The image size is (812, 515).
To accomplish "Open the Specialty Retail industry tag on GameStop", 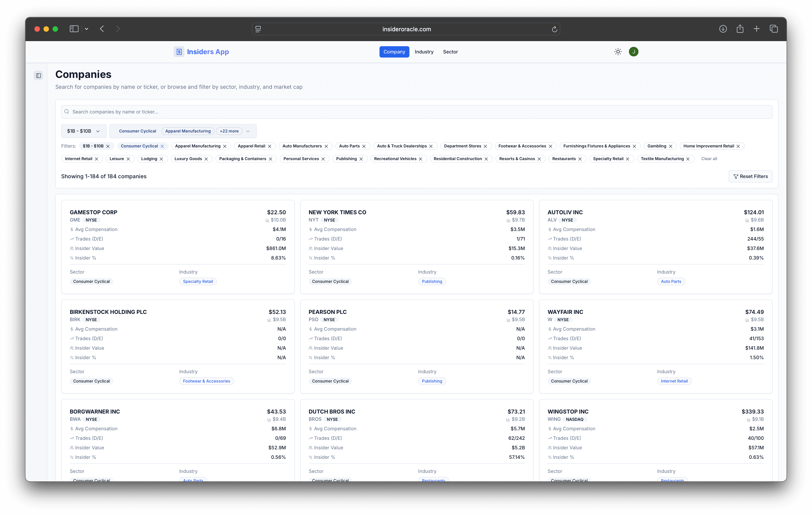I will click(198, 282).
